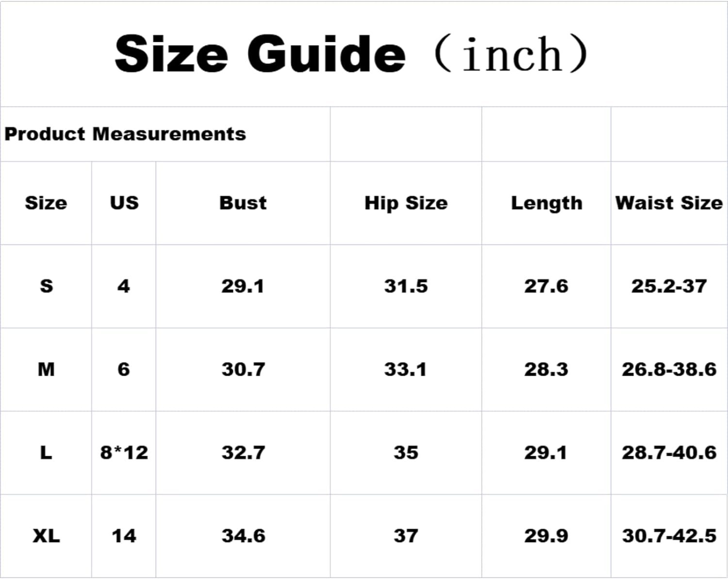Screen dimensions: 728x579
Task: Click the bust value 29.1 for size S
Action: click(x=243, y=286)
